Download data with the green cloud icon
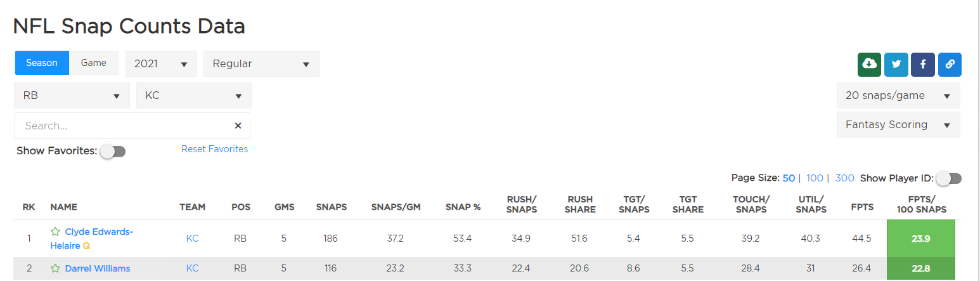 870,64
